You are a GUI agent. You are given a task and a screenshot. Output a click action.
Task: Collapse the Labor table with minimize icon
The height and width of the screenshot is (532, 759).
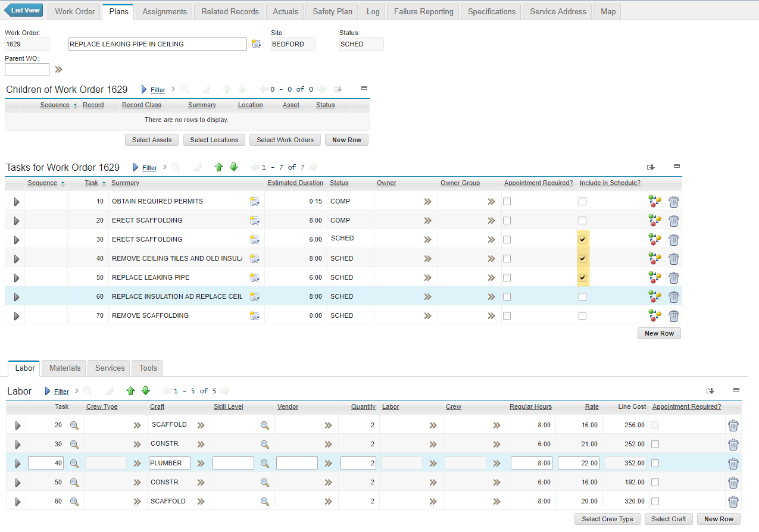[736, 390]
